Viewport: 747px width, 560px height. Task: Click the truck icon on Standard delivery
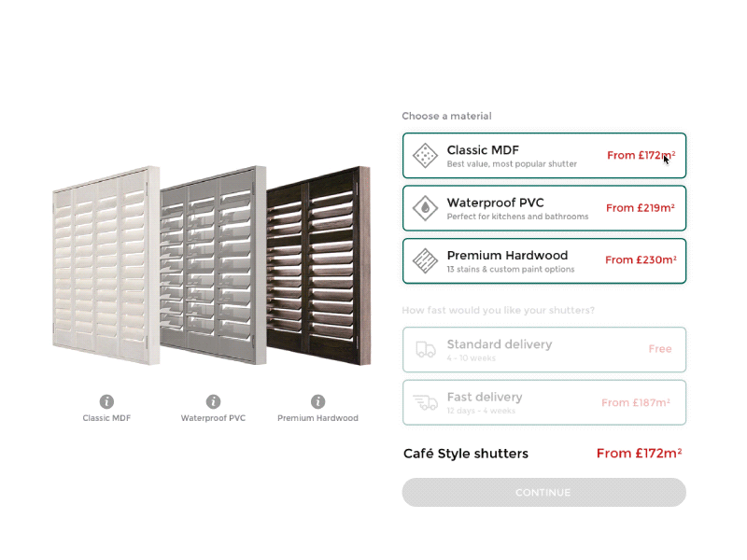coord(426,348)
